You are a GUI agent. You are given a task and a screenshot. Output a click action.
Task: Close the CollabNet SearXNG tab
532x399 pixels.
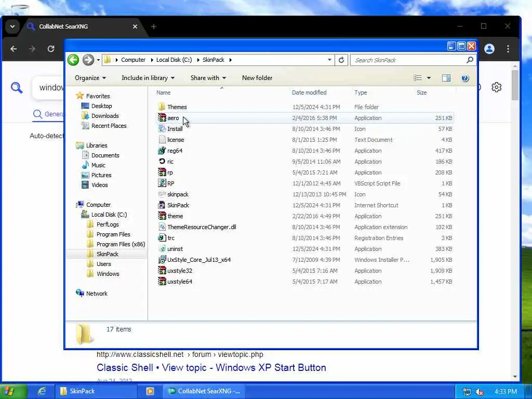click(x=135, y=26)
